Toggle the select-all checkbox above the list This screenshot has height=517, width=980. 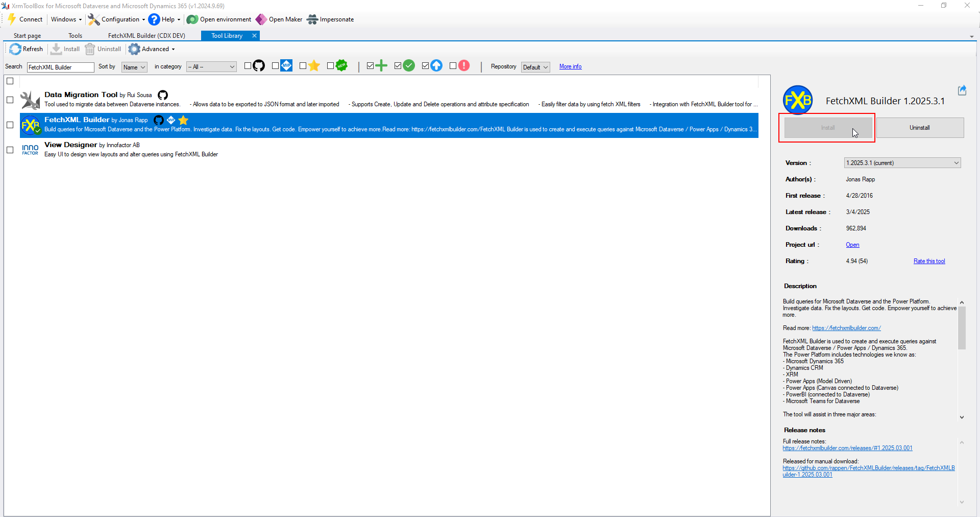pos(10,81)
